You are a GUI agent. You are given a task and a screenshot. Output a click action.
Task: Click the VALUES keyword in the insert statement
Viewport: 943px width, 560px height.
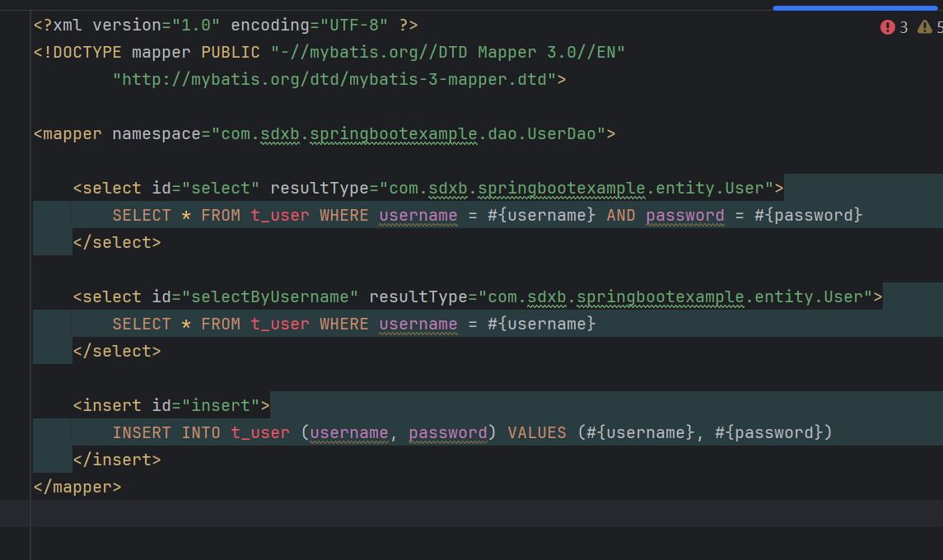point(536,432)
